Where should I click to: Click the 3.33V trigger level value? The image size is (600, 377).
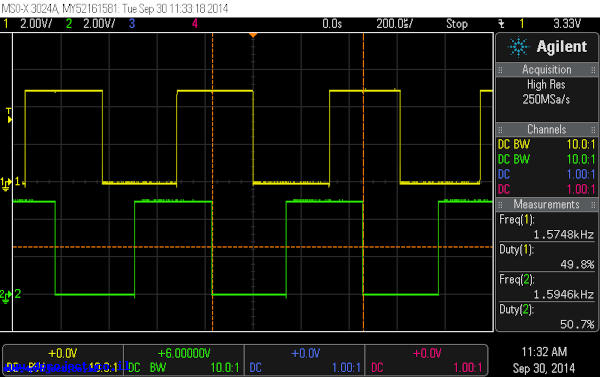567,24
